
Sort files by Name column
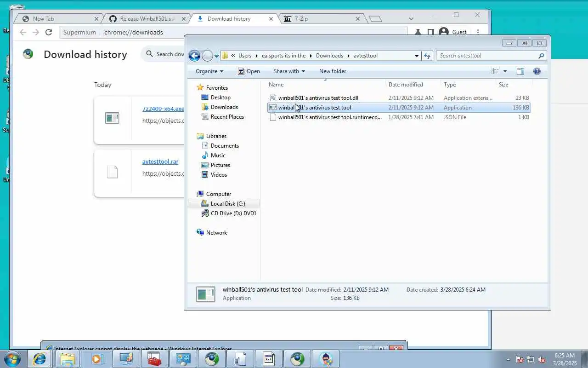[326, 85]
